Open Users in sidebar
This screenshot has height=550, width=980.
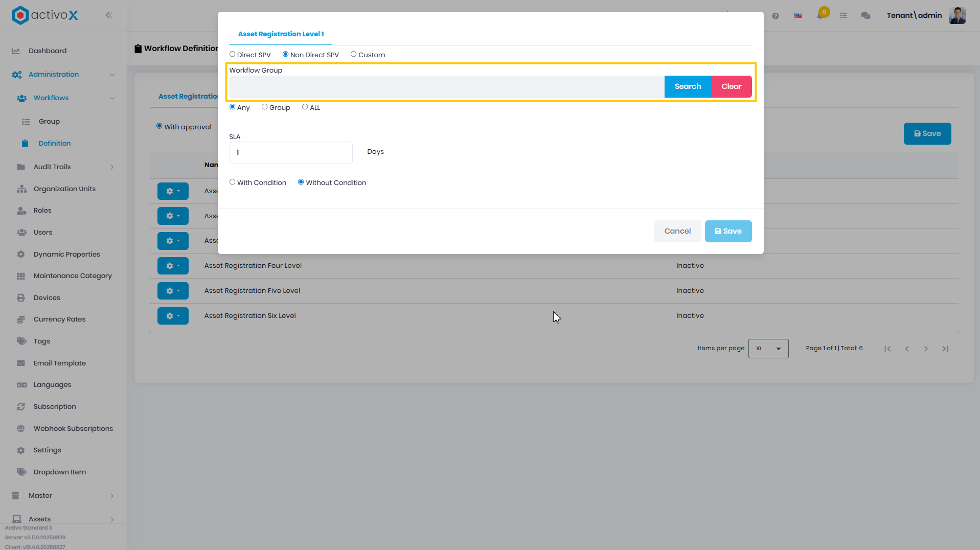pyautogui.click(x=43, y=232)
